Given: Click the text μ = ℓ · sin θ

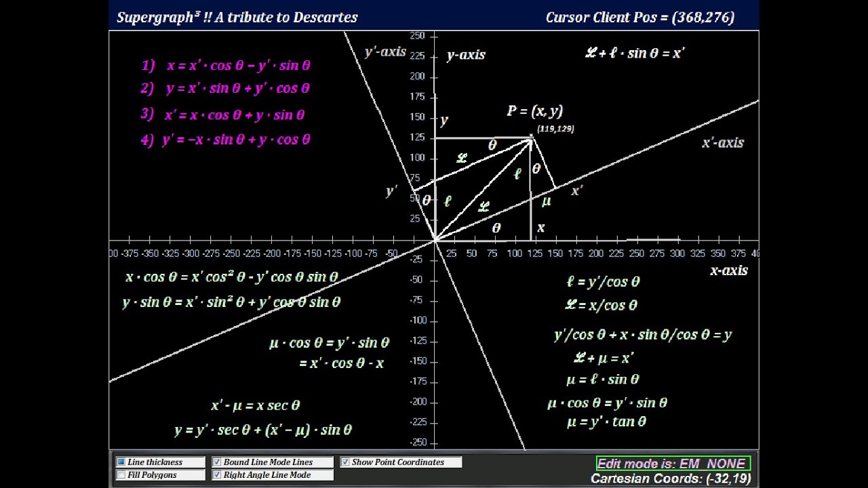Looking at the screenshot, I should tap(603, 380).
